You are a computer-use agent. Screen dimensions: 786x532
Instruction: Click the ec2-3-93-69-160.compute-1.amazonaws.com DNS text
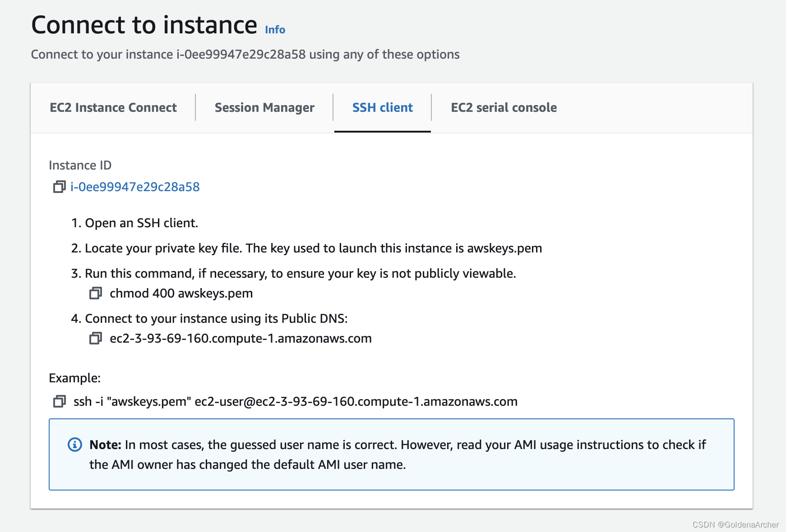241,338
